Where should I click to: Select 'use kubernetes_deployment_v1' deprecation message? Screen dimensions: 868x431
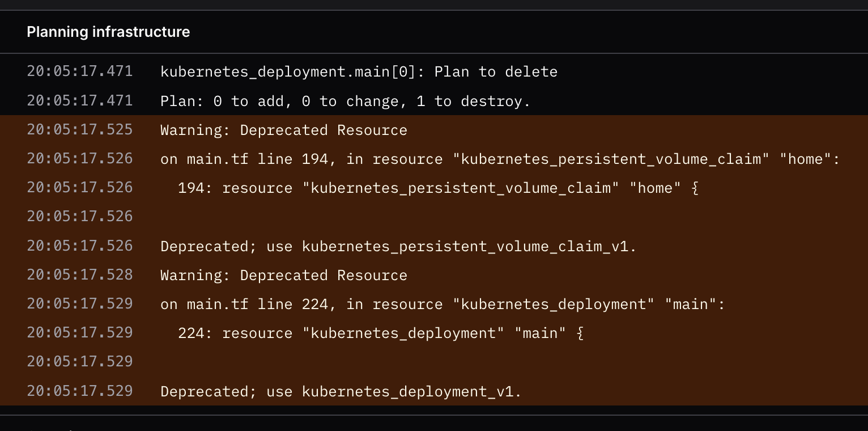pos(341,391)
